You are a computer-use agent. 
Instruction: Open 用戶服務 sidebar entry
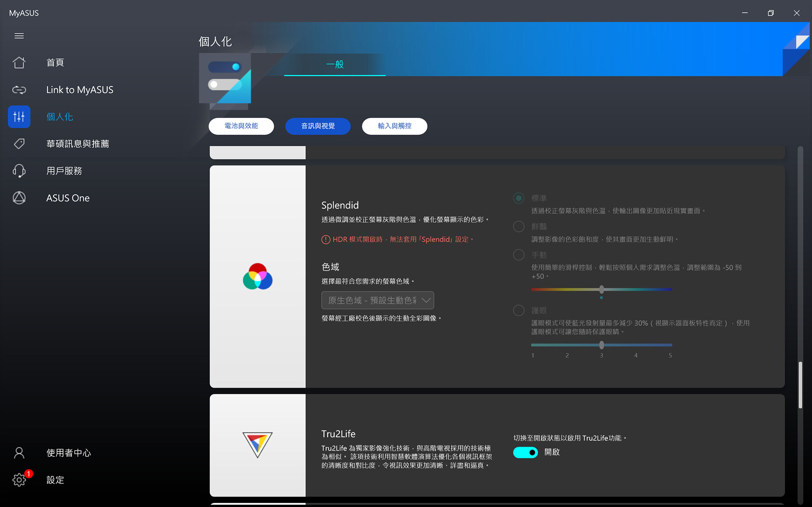tap(64, 171)
